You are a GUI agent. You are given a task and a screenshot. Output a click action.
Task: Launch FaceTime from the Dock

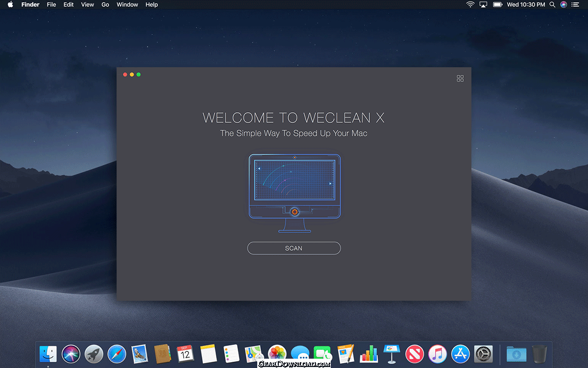click(x=322, y=353)
